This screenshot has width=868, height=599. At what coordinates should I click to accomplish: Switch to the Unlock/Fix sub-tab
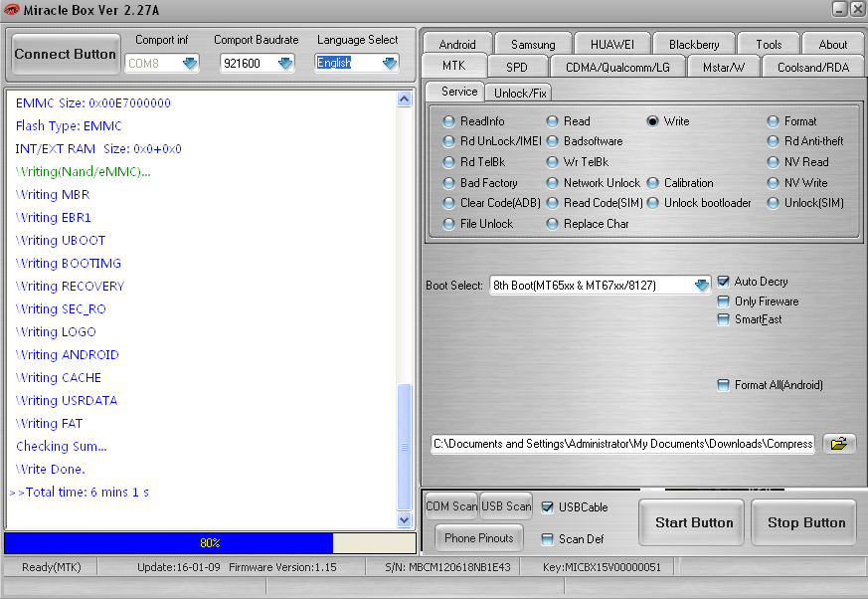tap(520, 93)
